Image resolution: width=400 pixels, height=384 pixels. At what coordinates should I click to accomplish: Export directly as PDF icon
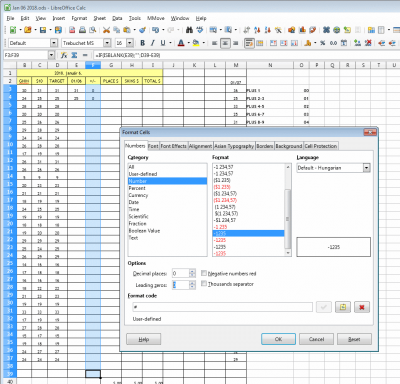point(72,30)
